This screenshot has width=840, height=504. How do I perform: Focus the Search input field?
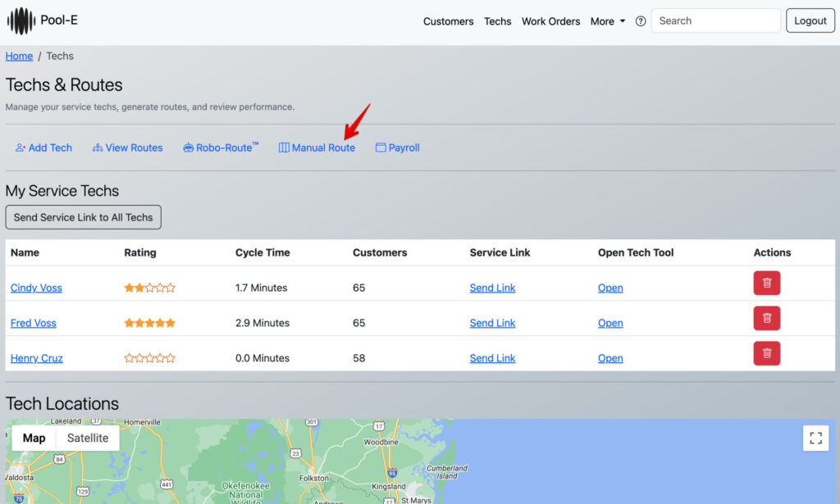715,20
